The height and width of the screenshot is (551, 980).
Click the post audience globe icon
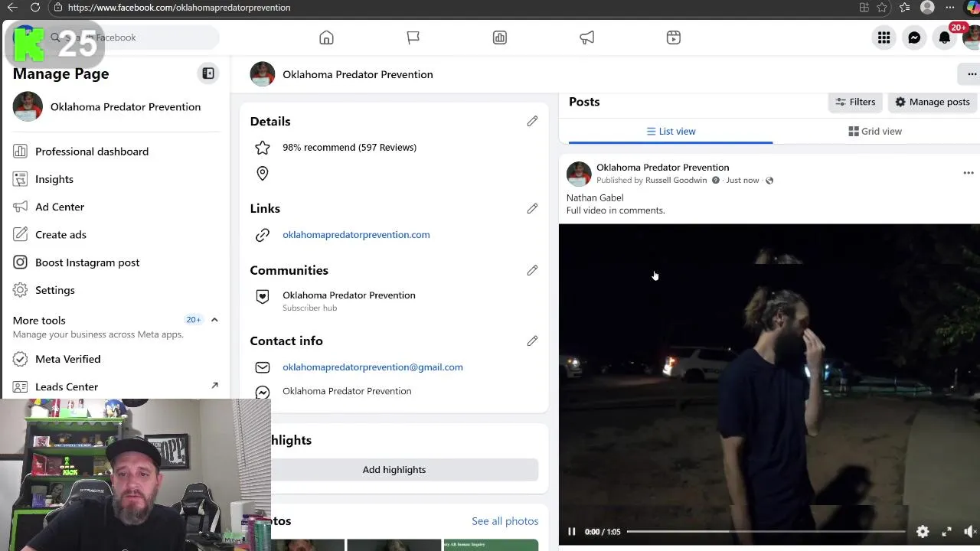click(x=769, y=181)
